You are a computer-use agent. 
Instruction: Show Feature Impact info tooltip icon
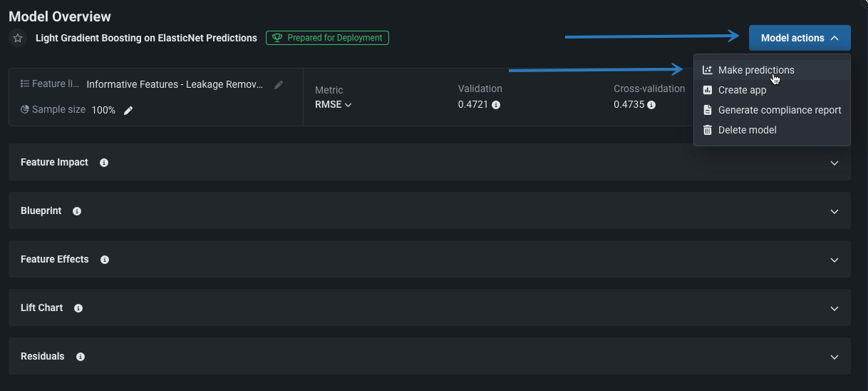click(x=104, y=163)
